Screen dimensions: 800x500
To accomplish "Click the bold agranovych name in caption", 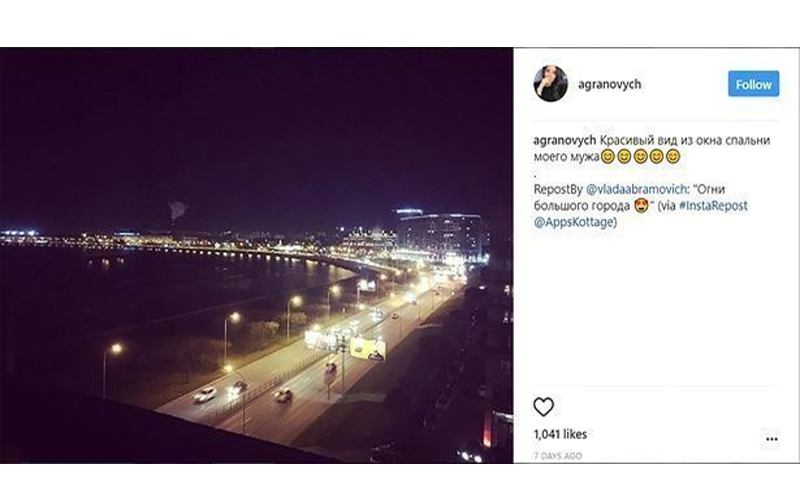I will tap(564, 140).
